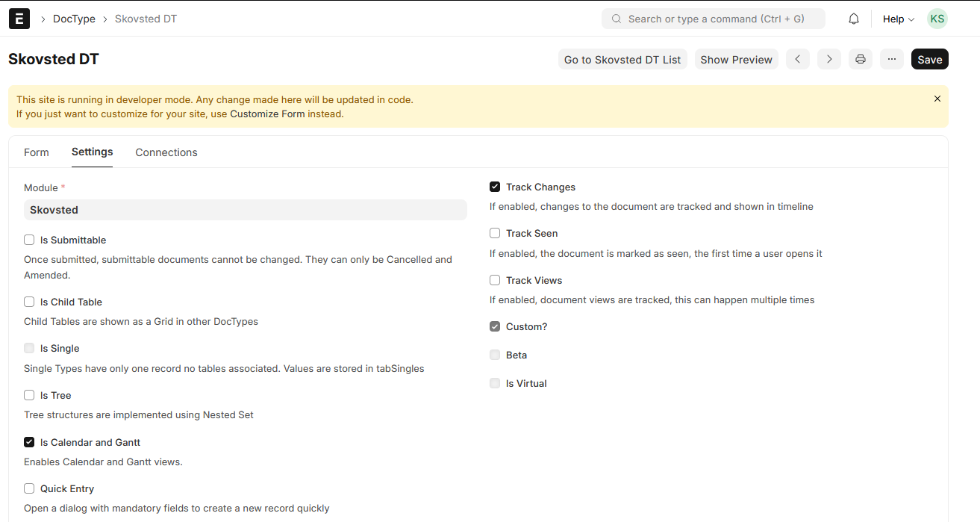Go to next document arrow
The width and height of the screenshot is (980, 522).
pyautogui.click(x=828, y=59)
